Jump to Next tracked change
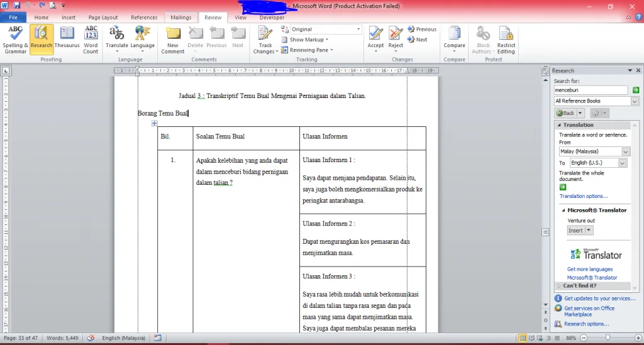Viewport: 644px width, 345px height. click(418, 40)
